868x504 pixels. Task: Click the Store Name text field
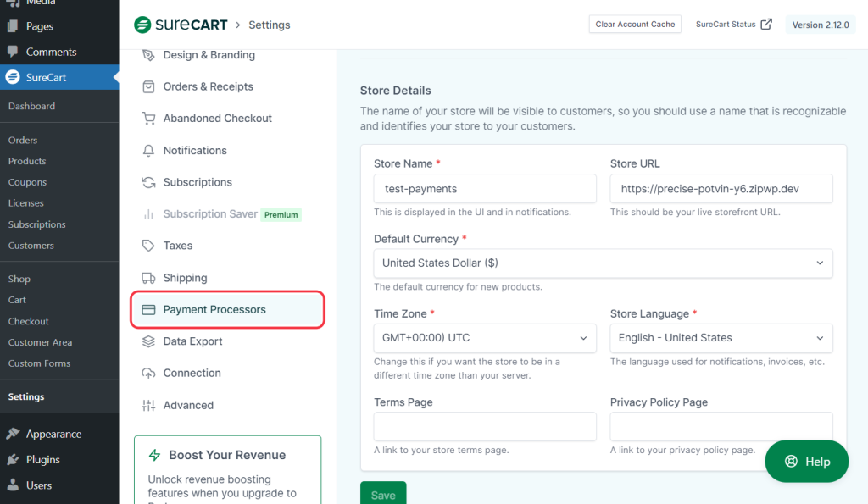click(x=485, y=189)
